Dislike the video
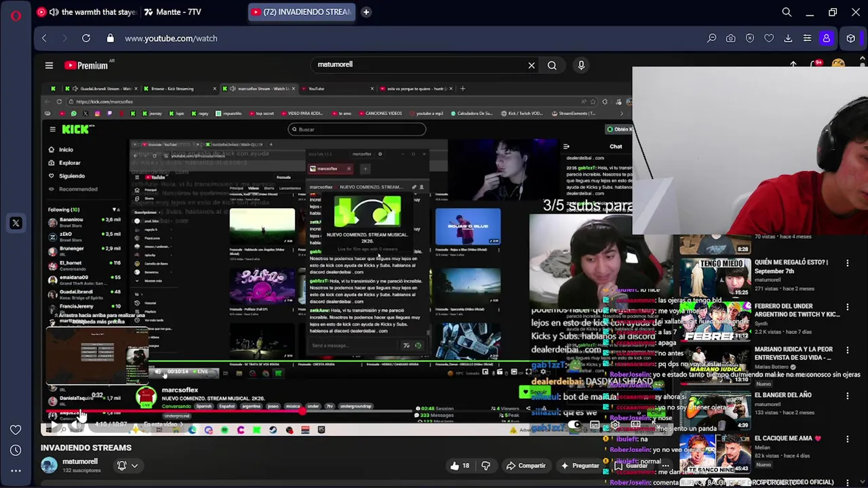Image resolution: width=868 pixels, height=488 pixels. tap(486, 466)
